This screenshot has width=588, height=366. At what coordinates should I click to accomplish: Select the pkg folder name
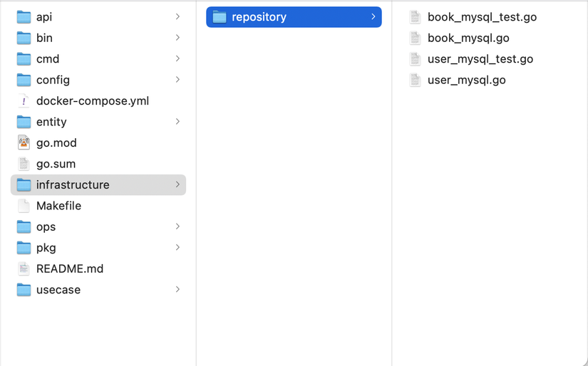[x=46, y=248]
